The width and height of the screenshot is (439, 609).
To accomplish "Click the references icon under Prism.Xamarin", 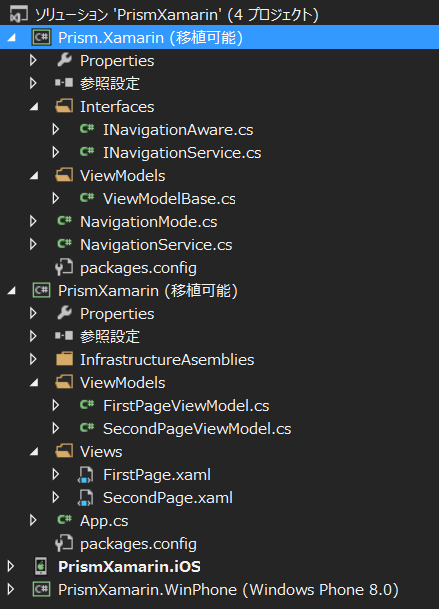I will [64, 83].
